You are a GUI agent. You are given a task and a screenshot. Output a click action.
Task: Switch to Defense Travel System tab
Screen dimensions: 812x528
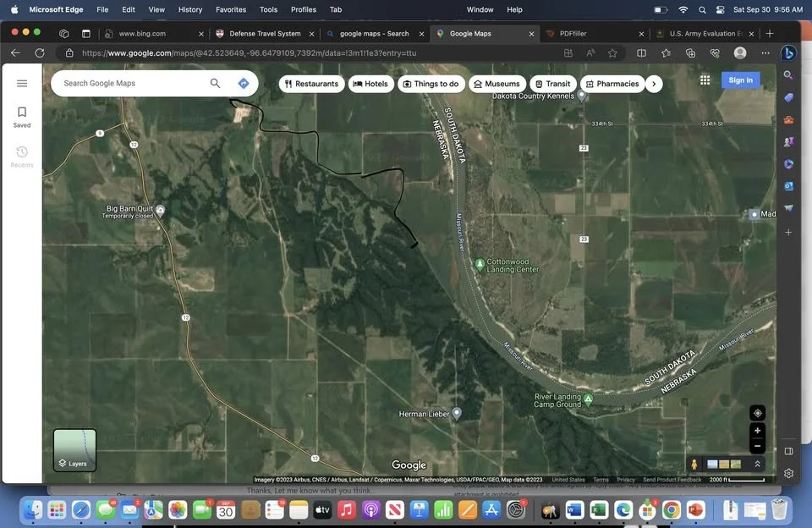pyautogui.click(x=265, y=34)
